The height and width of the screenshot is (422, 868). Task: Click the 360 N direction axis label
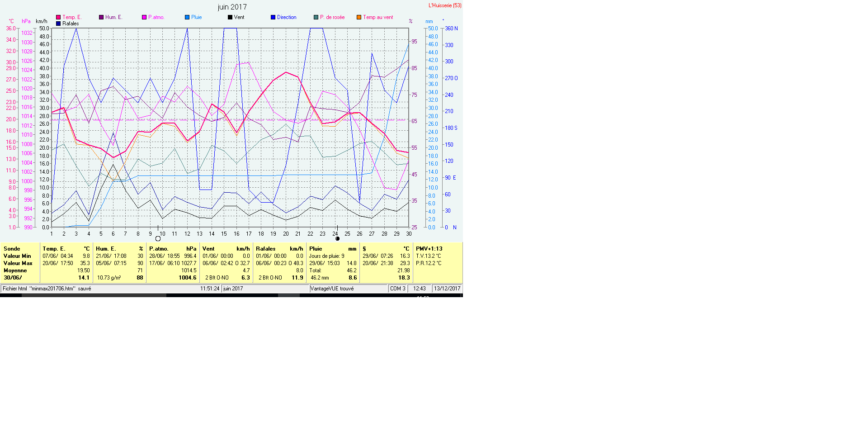click(x=451, y=28)
